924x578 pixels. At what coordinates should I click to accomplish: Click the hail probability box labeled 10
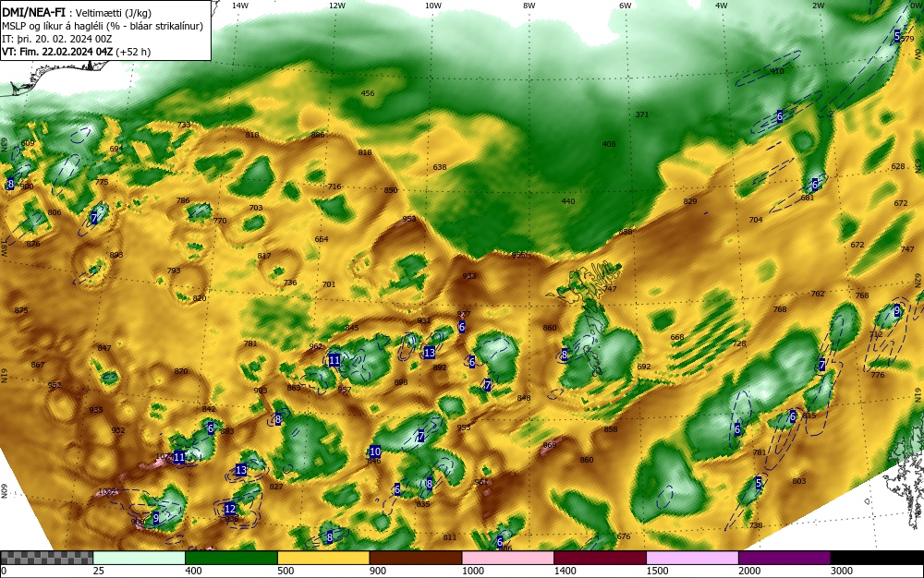tap(375, 452)
